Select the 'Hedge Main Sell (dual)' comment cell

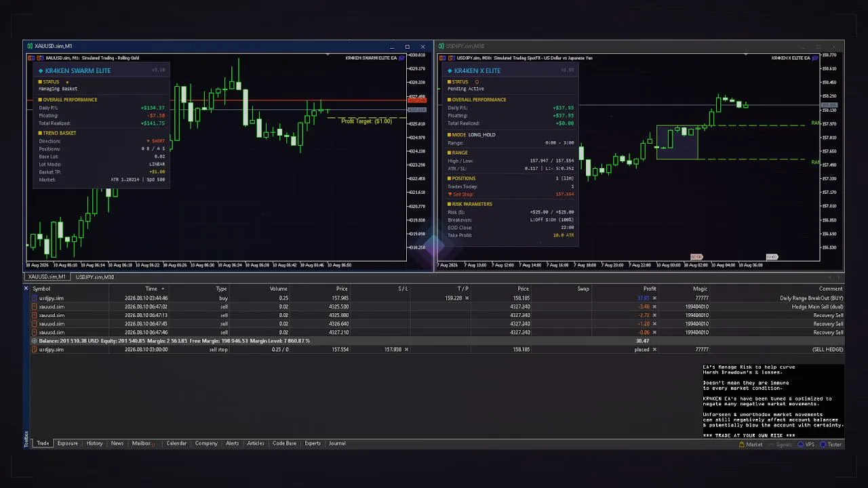click(x=816, y=306)
